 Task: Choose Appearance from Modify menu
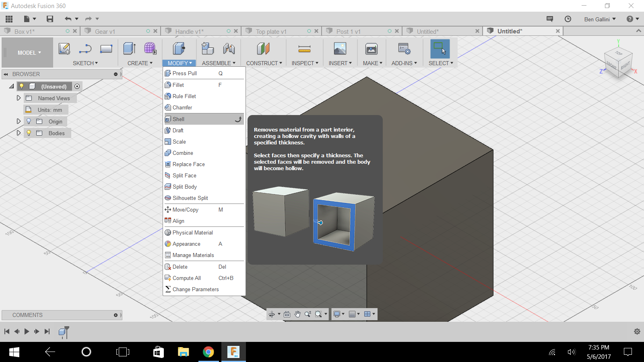pos(204,244)
